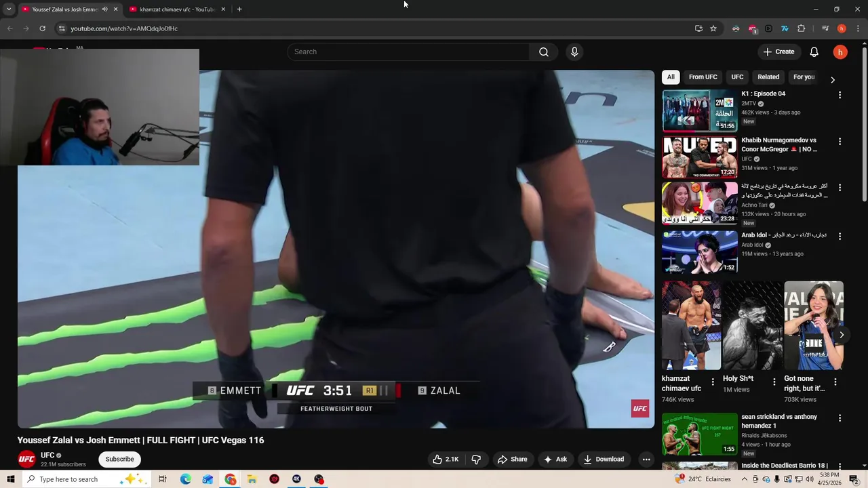
Task: Open Task View on the taskbar
Action: coord(163,479)
